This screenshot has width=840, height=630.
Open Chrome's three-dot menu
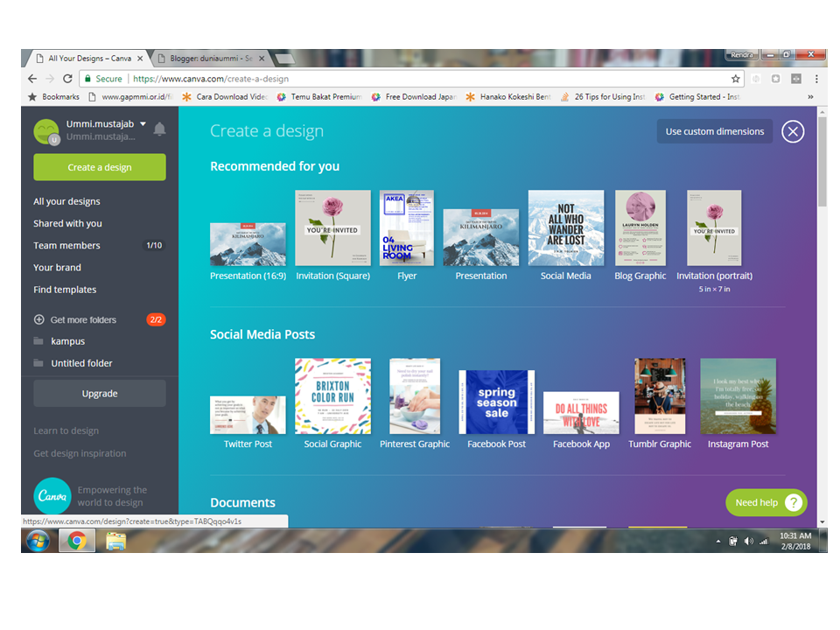pos(816,79)
